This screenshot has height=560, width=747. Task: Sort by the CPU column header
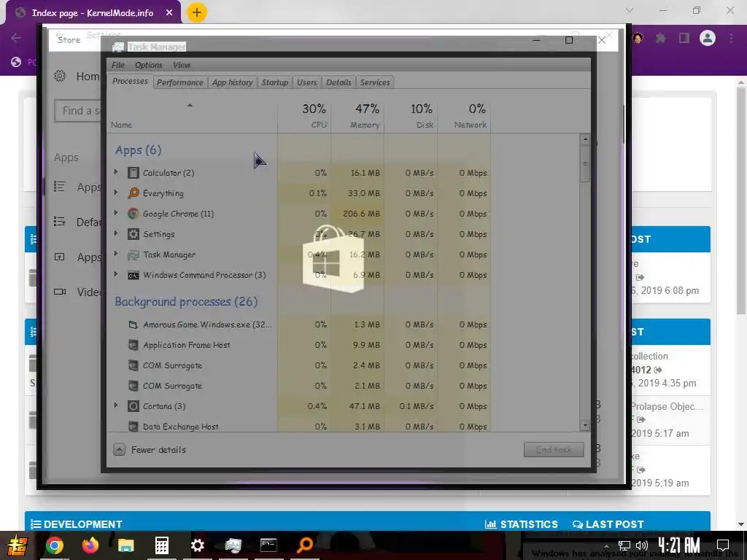click(x=304, y=116)
